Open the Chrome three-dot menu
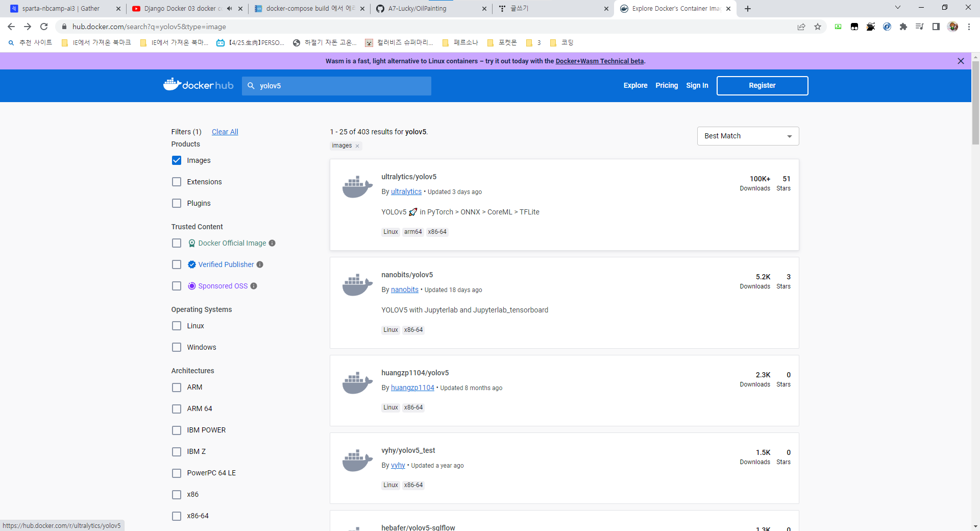The image size is (980, 531). click(969, 27)
